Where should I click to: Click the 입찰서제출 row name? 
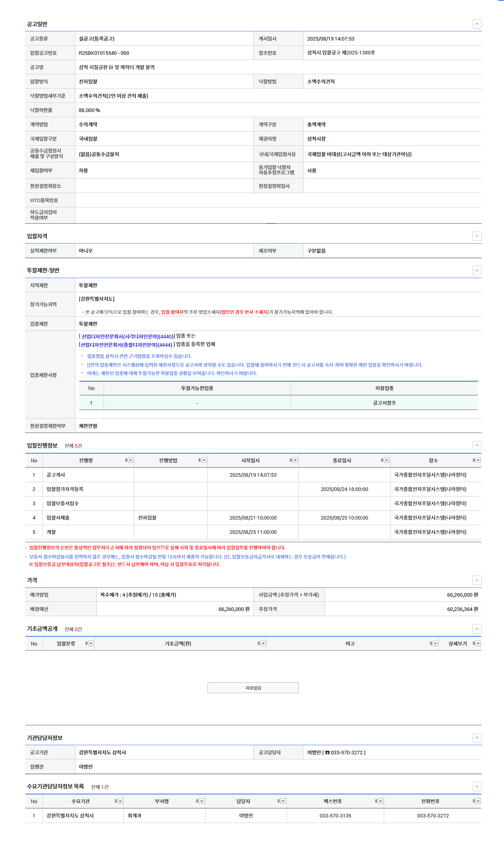[58, 518]
